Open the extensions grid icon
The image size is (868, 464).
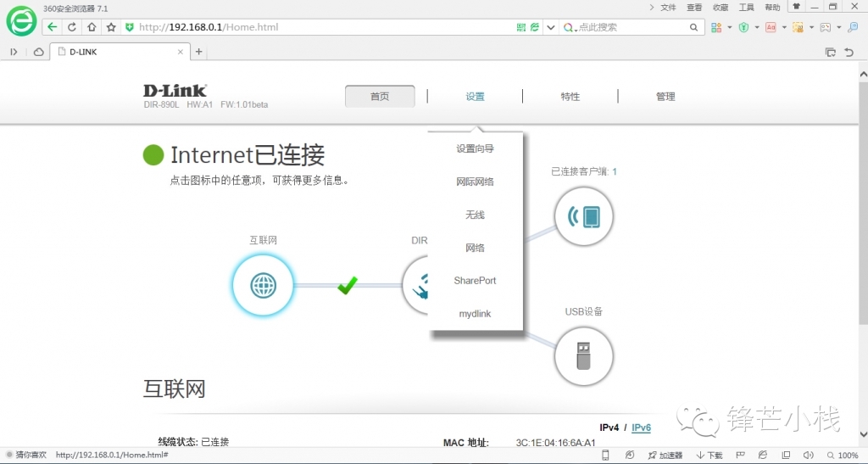pyautogui.click(x=716, y=27)
